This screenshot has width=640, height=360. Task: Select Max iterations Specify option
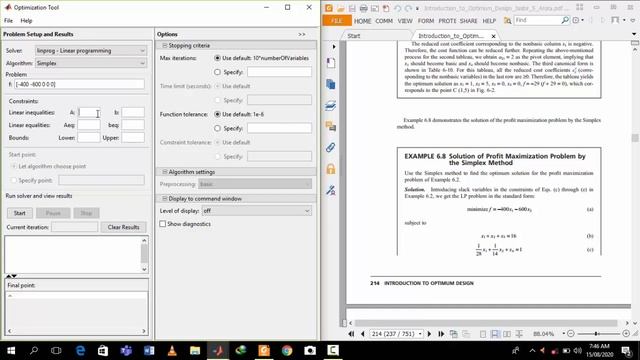pyautogui.click(x=218, y=72)
